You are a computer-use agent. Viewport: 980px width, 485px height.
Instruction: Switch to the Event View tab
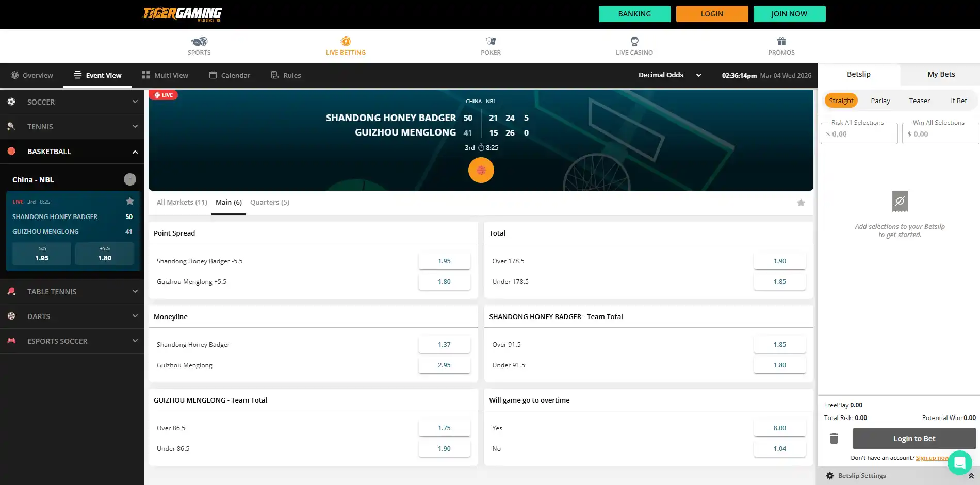click(97, 75)
